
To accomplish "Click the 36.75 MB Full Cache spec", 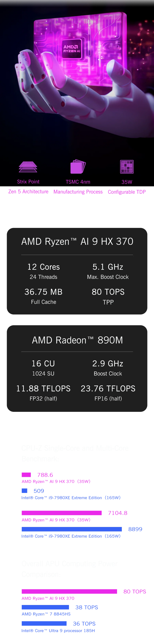I will (x=44, y=296).
